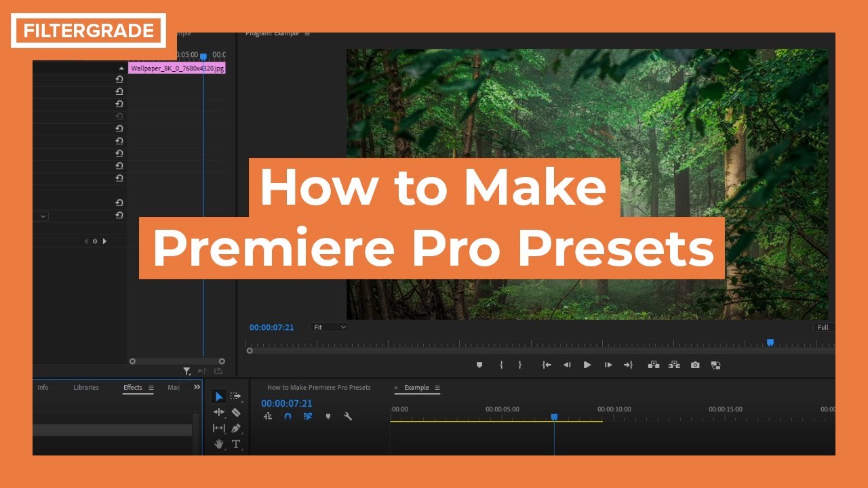Select the Track Select Forward tool
This screenshot has height=488, width=868.
(x=235, y=396)
